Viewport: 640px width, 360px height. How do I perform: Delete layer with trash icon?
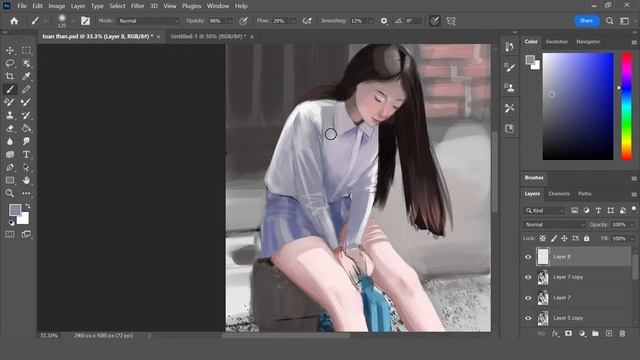point(622,333)
